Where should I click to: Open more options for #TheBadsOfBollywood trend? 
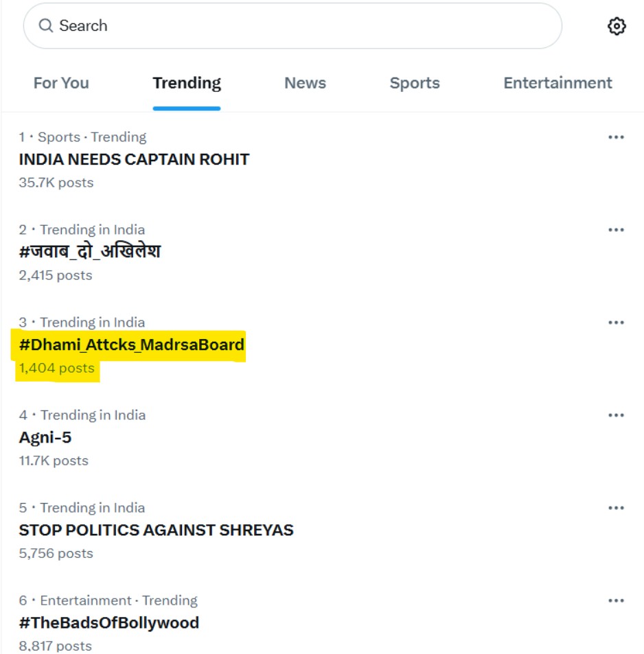[x=616, y=600]
